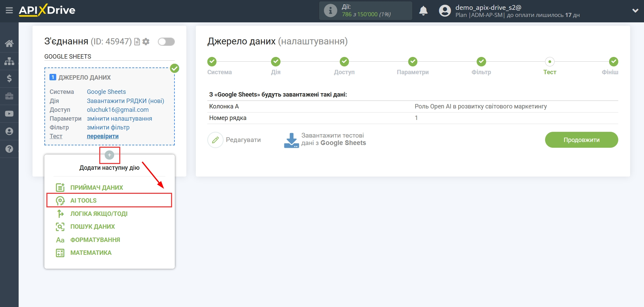Click the AI TOOLS head icon
The image size is (644, 307).
click(60, 201)
